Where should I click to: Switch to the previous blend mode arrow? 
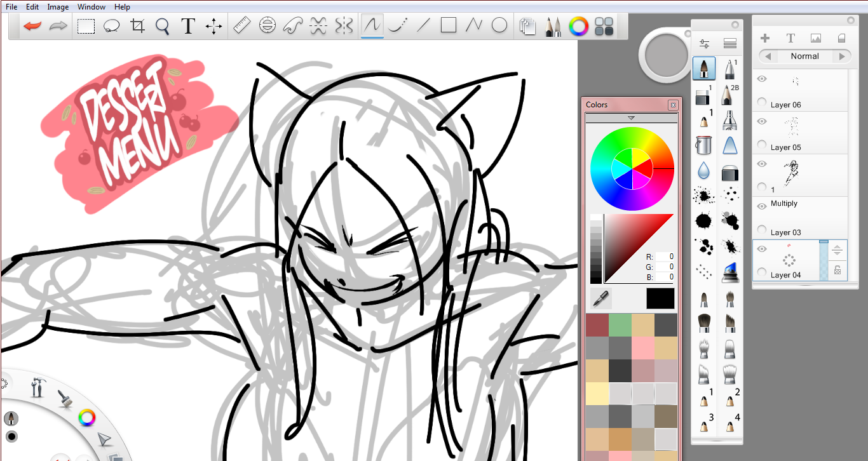tap(768, 57)
